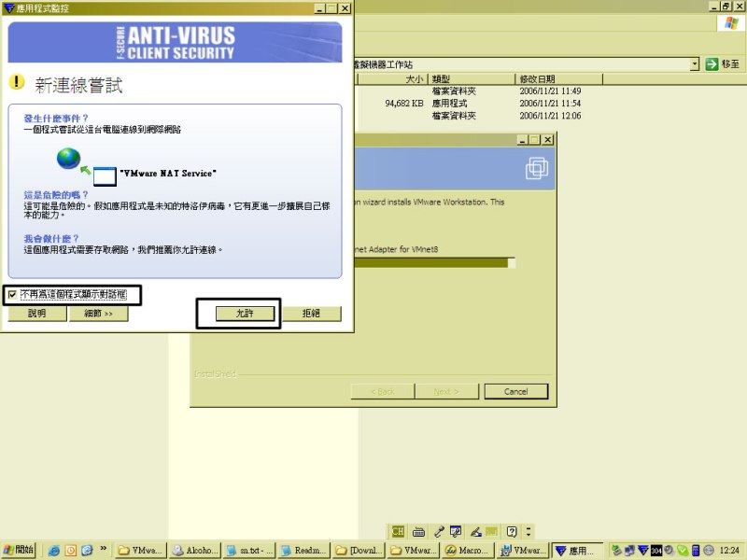Click the green shield tray icon
The image size is (747, 560).
(x=683, y=551)
